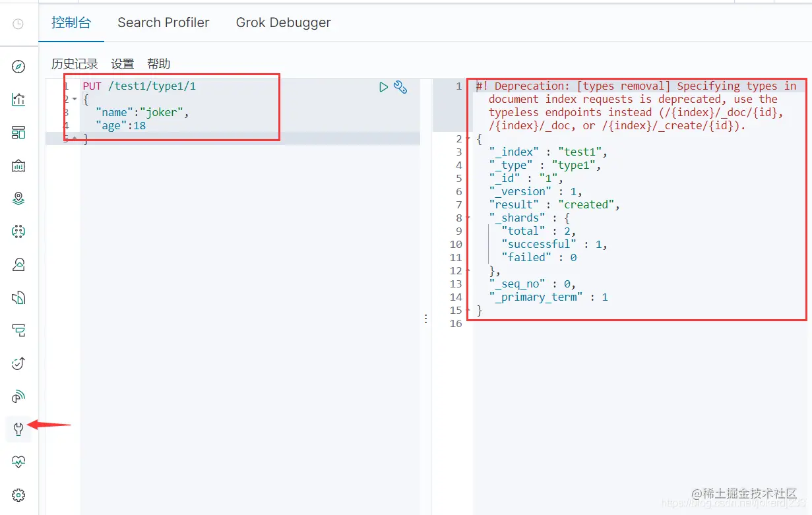Switch to the Search Profiler tab
Screen dimensions: 812x515
164,22
